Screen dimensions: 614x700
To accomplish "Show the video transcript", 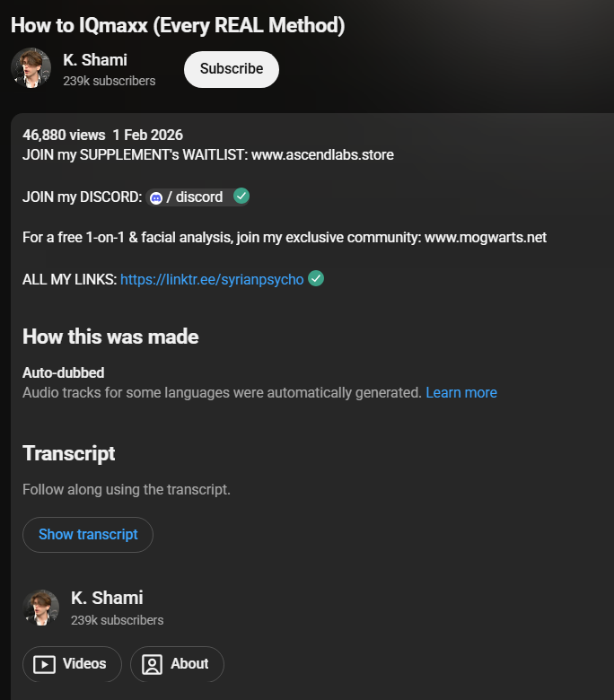I will click(x=88, y=535).
